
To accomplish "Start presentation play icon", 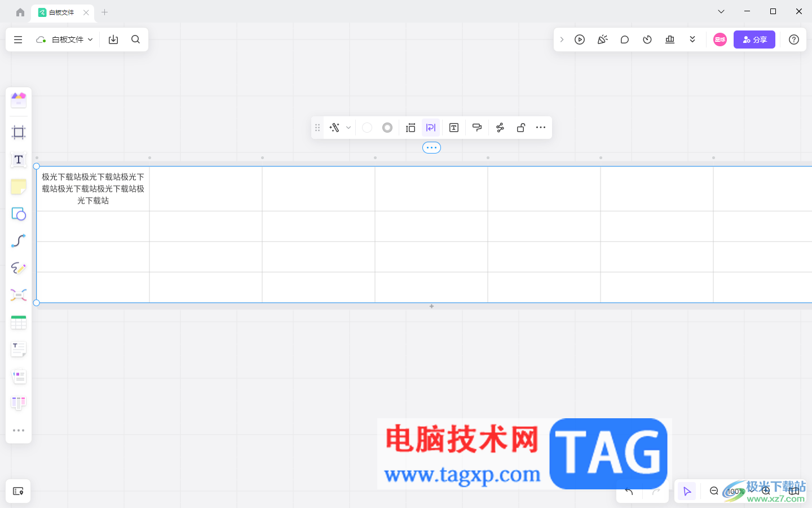I will [x=580, y=40].
